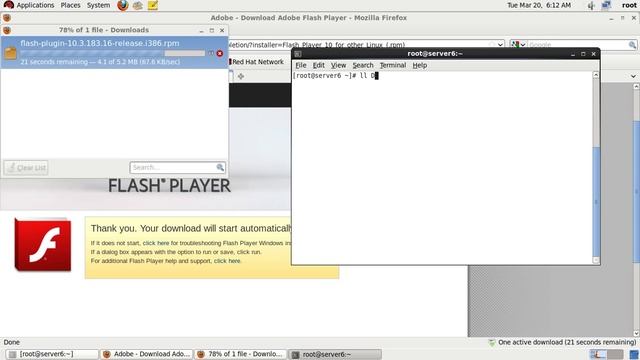640x360 pixels.
Task: Cancel the flash-plugin download
Action: click(x=220, y=53)
